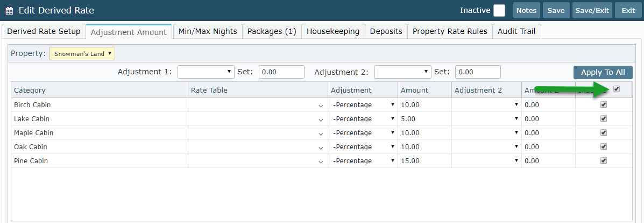
Task: Edit the Pine Cabin Amount value 15.00
Action: click(424, 161)
